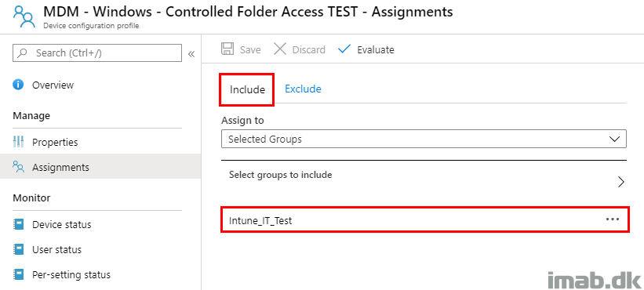Click the User status notebook icon
644x290 pixels.
click(19, 249)
